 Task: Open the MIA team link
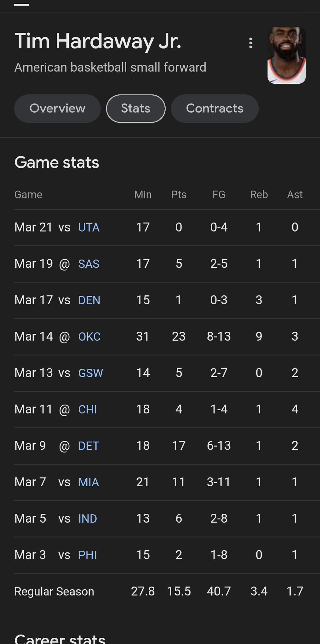89,482
